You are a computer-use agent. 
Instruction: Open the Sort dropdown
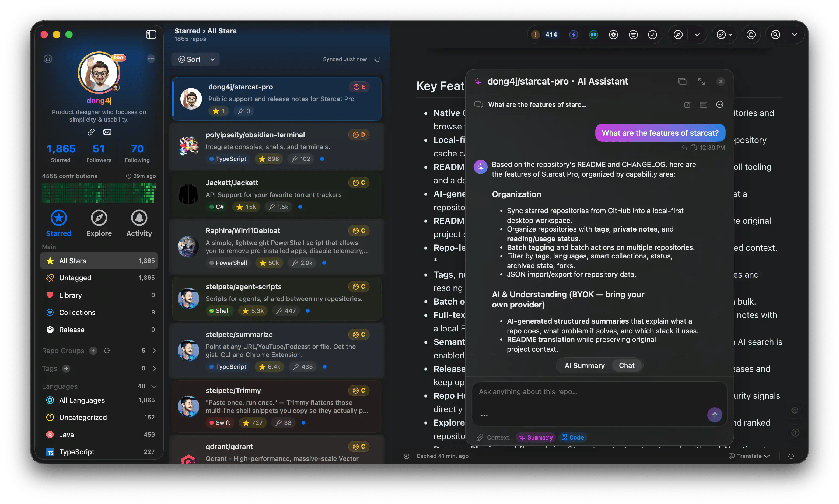(196, 59)
